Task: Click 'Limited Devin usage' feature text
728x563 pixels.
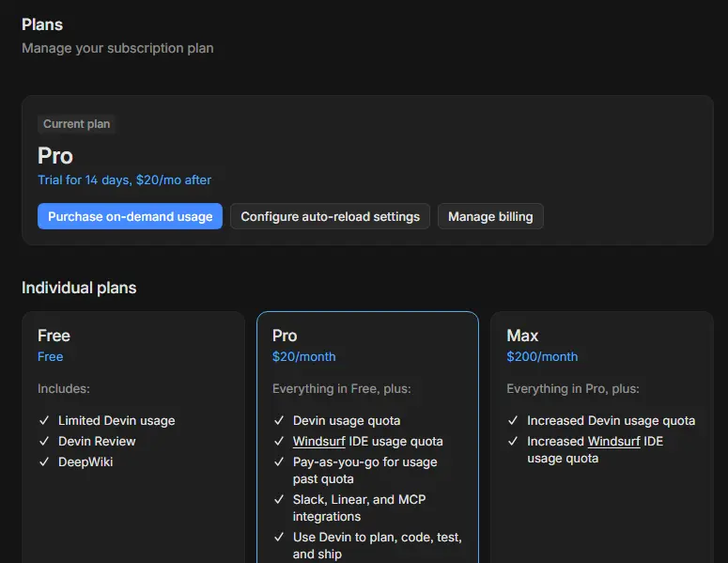Action: click(116, 421)
